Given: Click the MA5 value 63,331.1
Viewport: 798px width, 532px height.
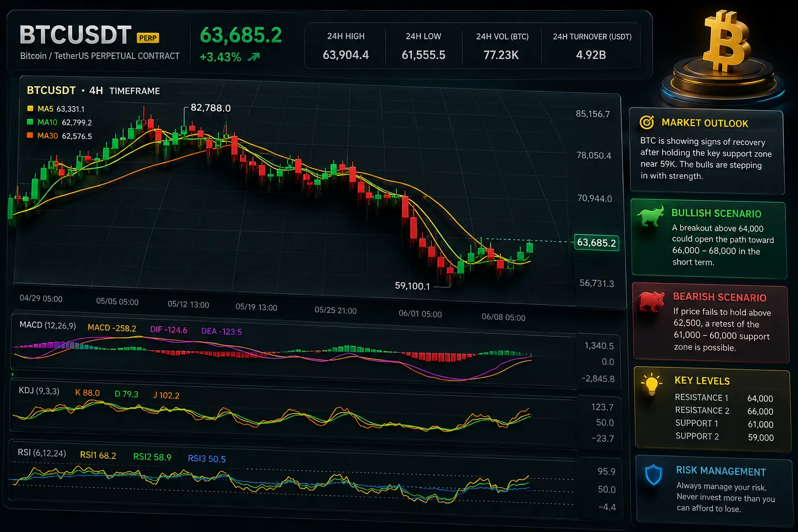Looking at the screenshot, I should click(x=71, y=109).
